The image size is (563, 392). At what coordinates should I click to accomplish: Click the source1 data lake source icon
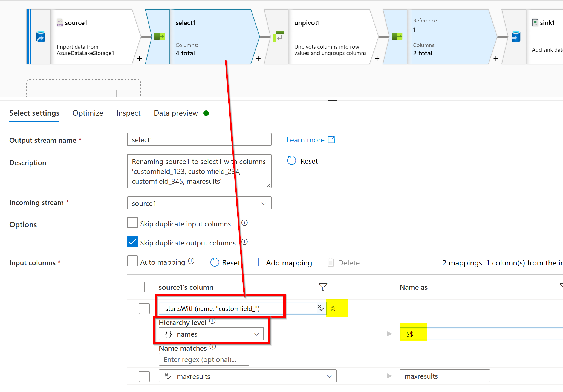41,37
